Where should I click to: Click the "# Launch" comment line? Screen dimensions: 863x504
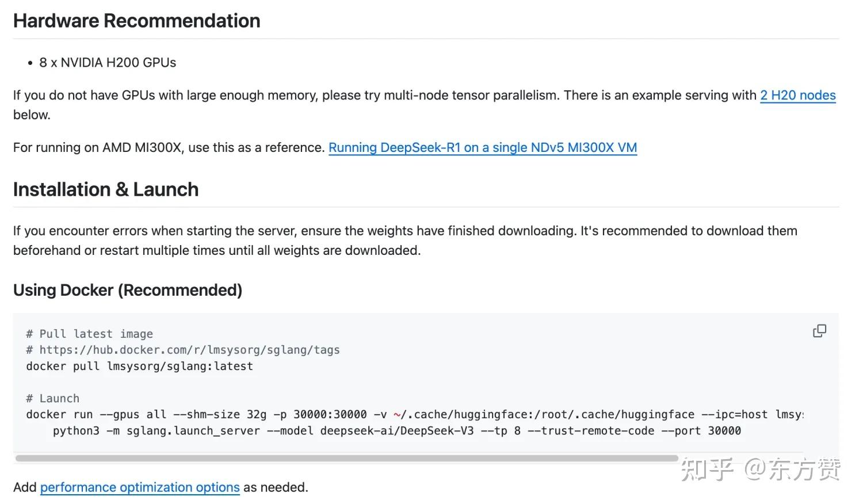coord(52,399)
